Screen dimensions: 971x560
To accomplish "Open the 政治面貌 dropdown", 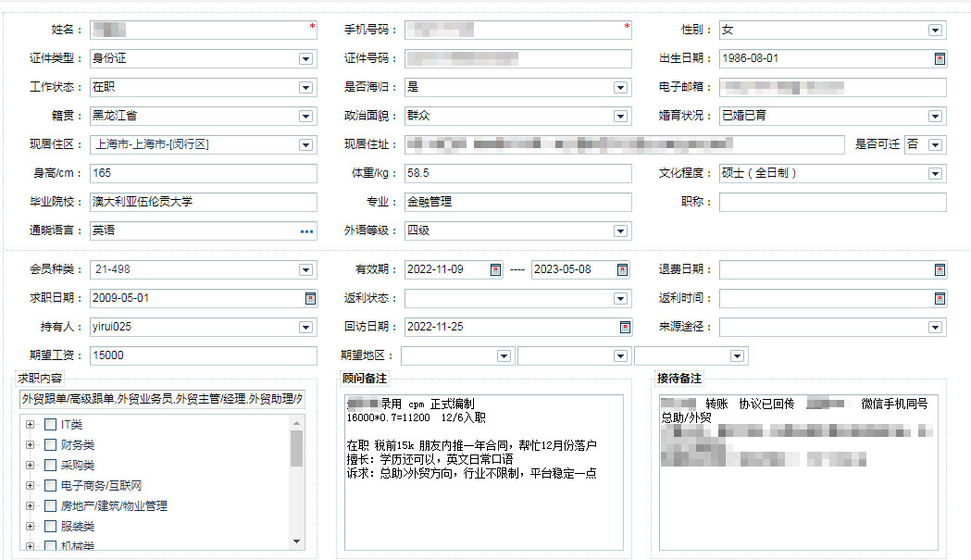I will click(x=620, y=116).
